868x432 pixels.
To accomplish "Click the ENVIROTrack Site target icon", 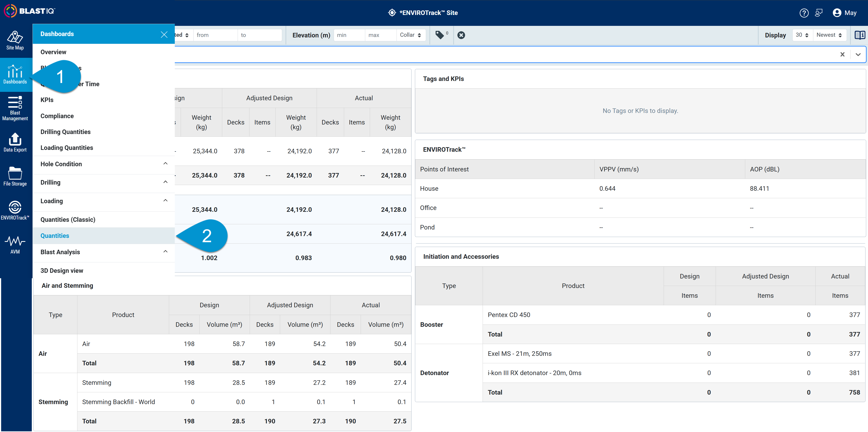I will pos(392,13).
